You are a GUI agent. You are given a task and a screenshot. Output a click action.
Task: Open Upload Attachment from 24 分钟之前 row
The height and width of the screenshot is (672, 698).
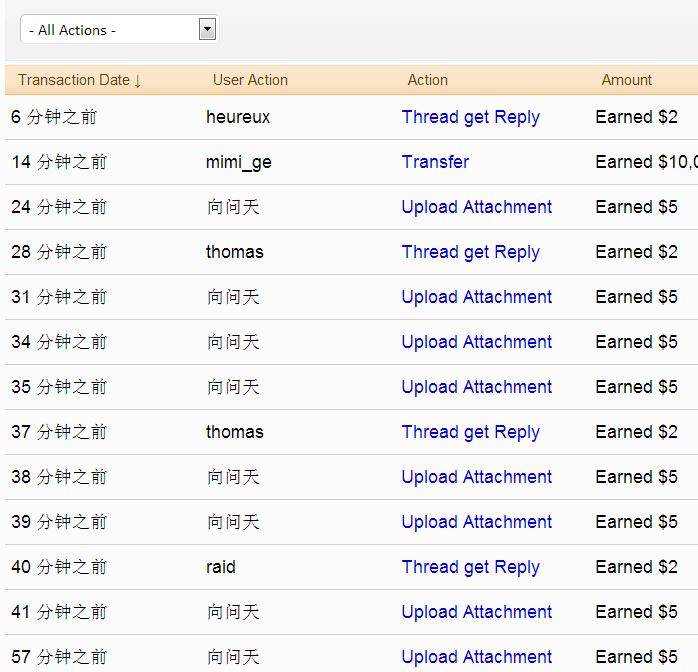click(x=476, y=207)
